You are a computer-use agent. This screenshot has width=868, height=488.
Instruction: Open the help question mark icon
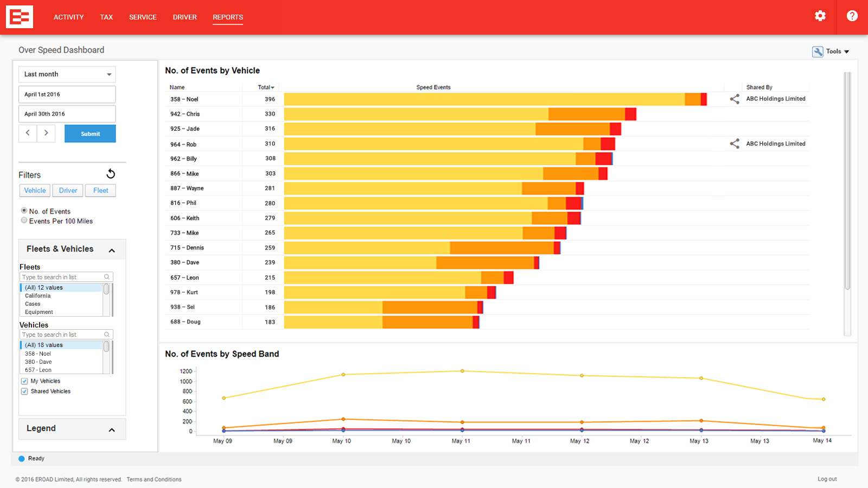click(852, 16)
